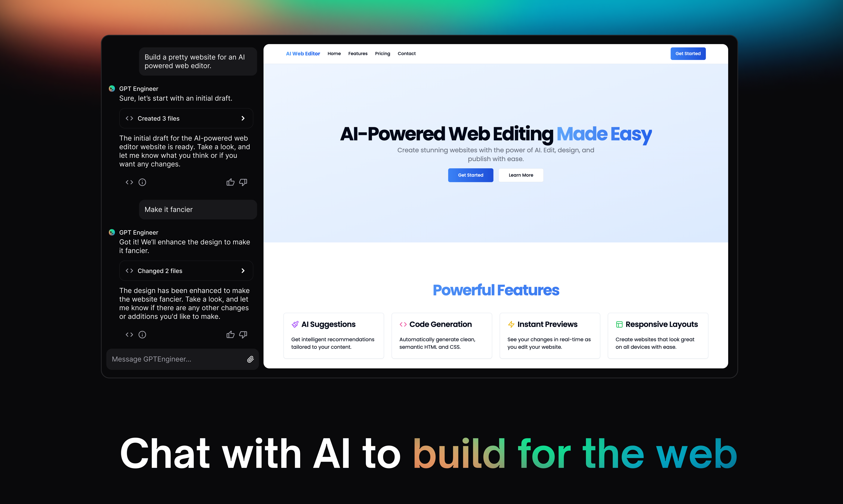The image size is (843, 504).
Task: Open the Features navigation menu item
Action: point(358,53)
